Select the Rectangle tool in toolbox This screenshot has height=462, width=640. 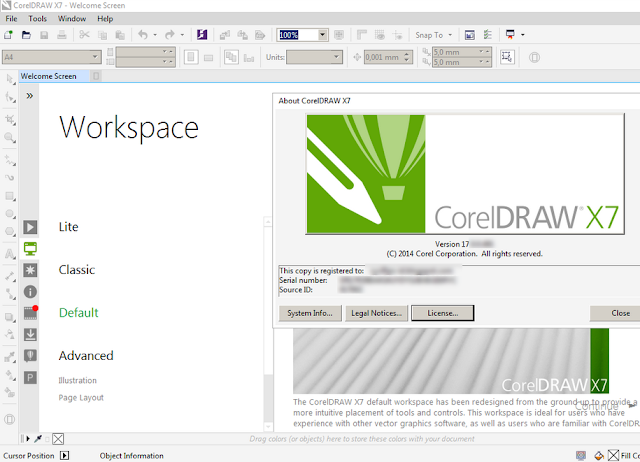10,196
